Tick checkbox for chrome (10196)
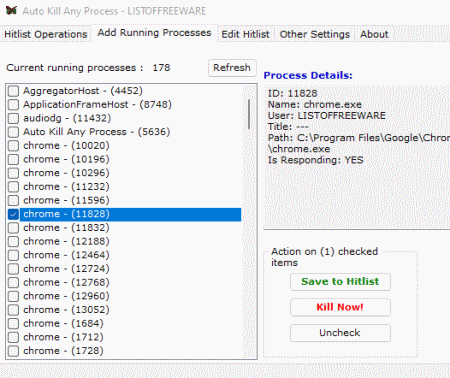The width and height of the screenshot is (450, 378). click(x=13, y=159)
